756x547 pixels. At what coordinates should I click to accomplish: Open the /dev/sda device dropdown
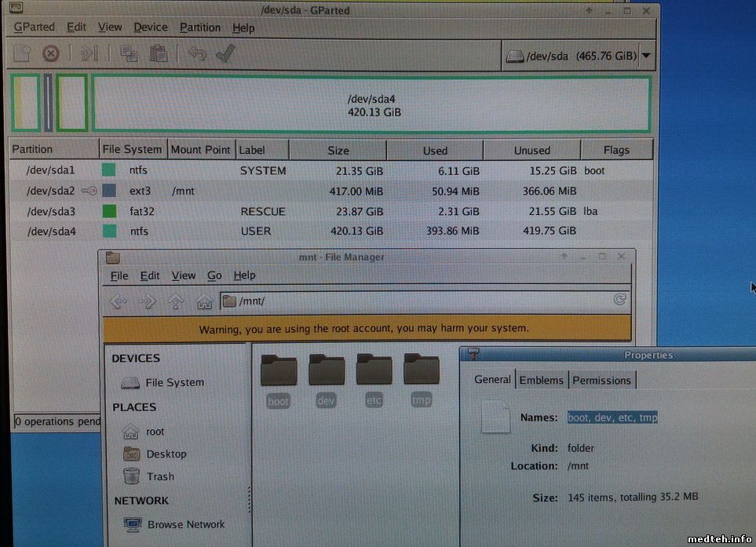tap(646, 56)
